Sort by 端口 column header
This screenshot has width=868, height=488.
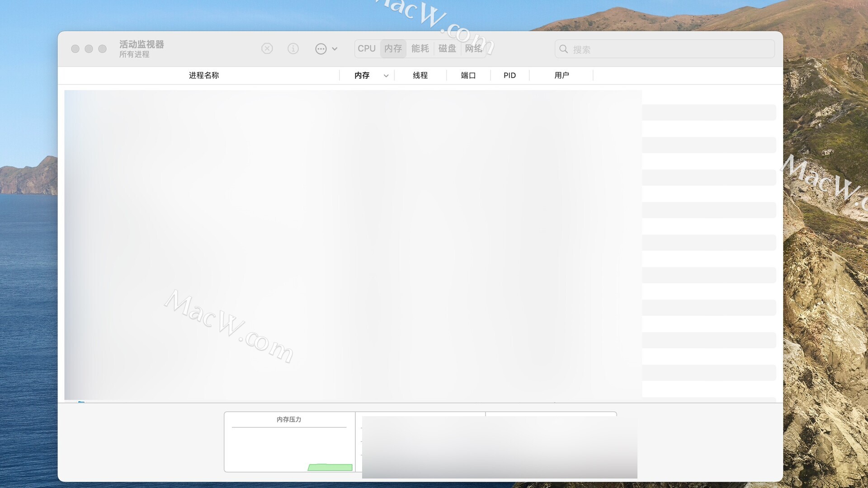click(468, 75)
